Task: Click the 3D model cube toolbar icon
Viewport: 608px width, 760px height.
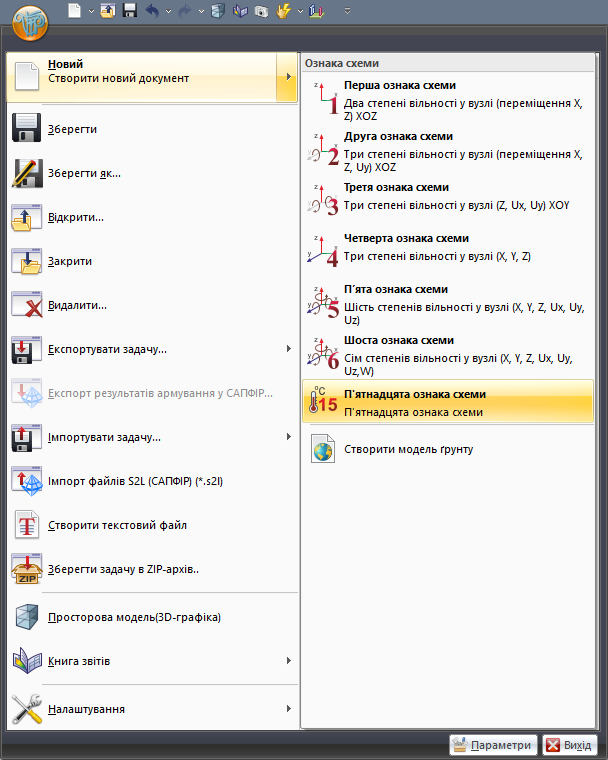Action: coord(217,11)
